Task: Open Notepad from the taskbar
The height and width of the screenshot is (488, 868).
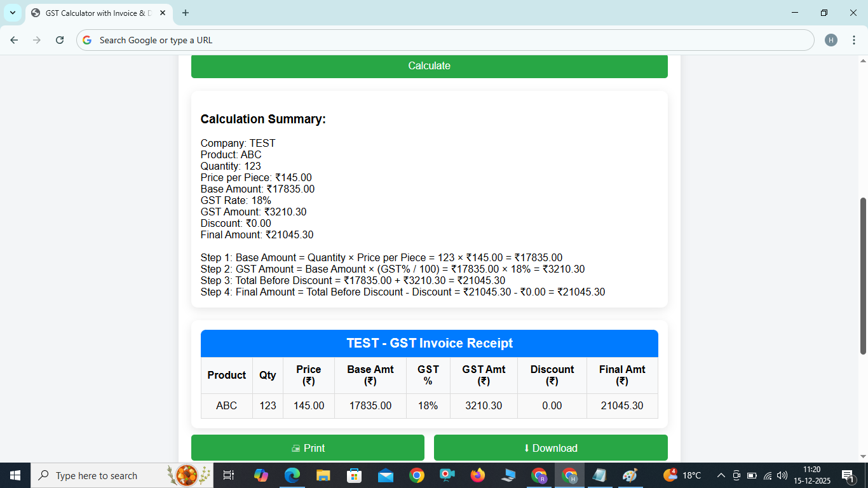Action: tap(600, 475)
